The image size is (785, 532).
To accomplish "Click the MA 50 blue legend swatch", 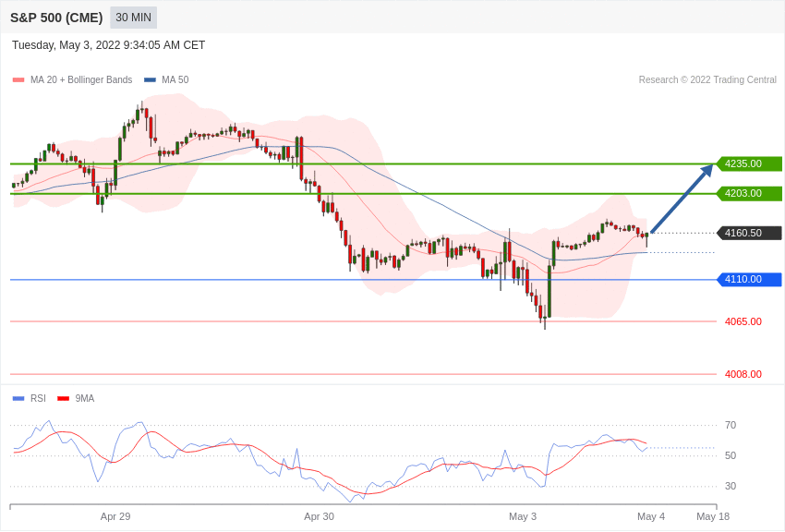I will (x=150, y=80).
